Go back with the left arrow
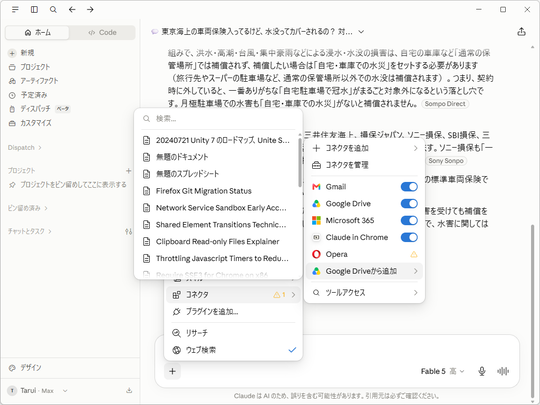Image resolution: width=540 pixels, height=405 pixels. tap(72, 10)
